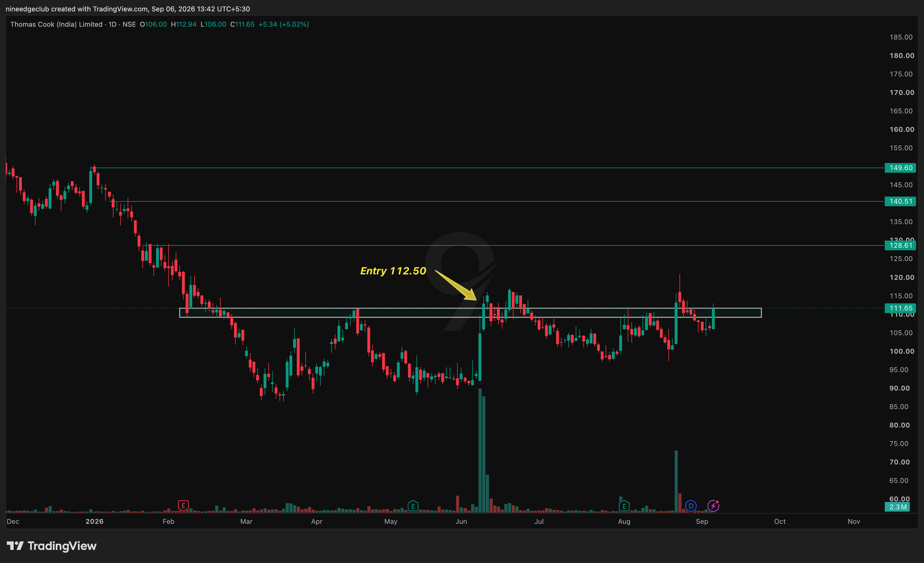This screenshot has width=924, height=563.
Task: Click the 1D interval in the chart legend
Action: click(113, 24)
